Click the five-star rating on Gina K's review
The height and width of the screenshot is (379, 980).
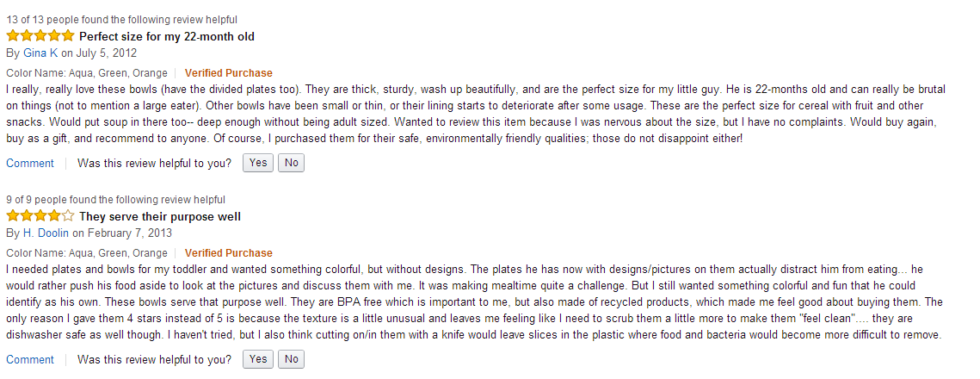[x=40, y=36]
